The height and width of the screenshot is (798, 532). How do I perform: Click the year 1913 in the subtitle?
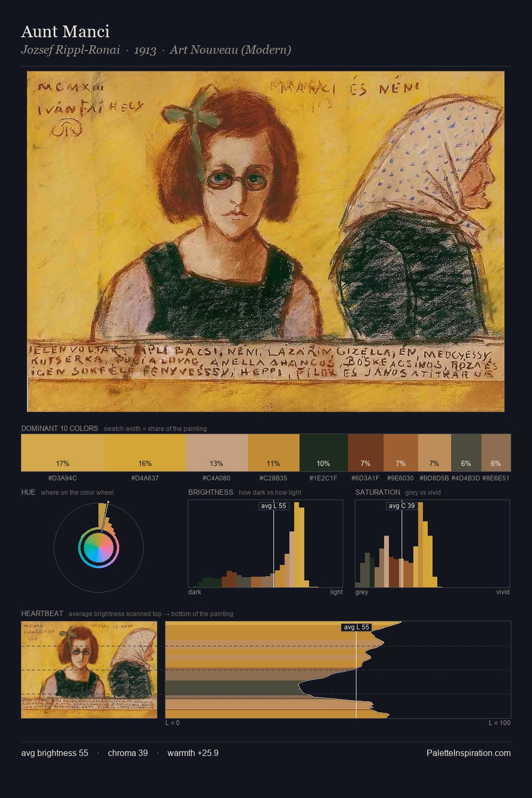[x=145, y=50]
